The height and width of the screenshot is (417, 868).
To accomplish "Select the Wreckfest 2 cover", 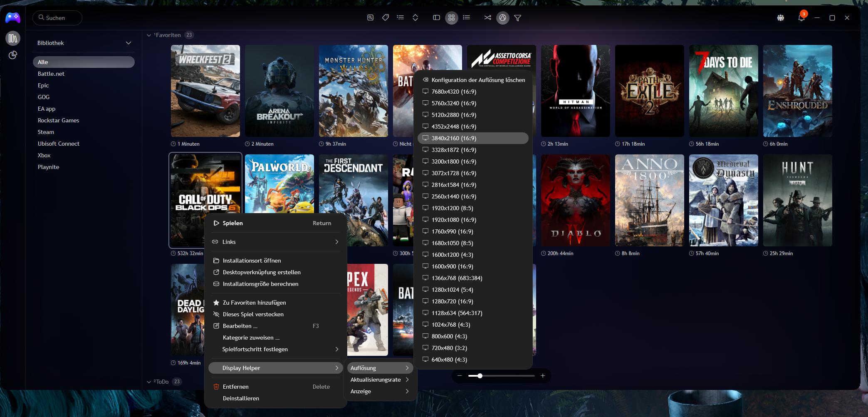I will [x=205, y=91].
